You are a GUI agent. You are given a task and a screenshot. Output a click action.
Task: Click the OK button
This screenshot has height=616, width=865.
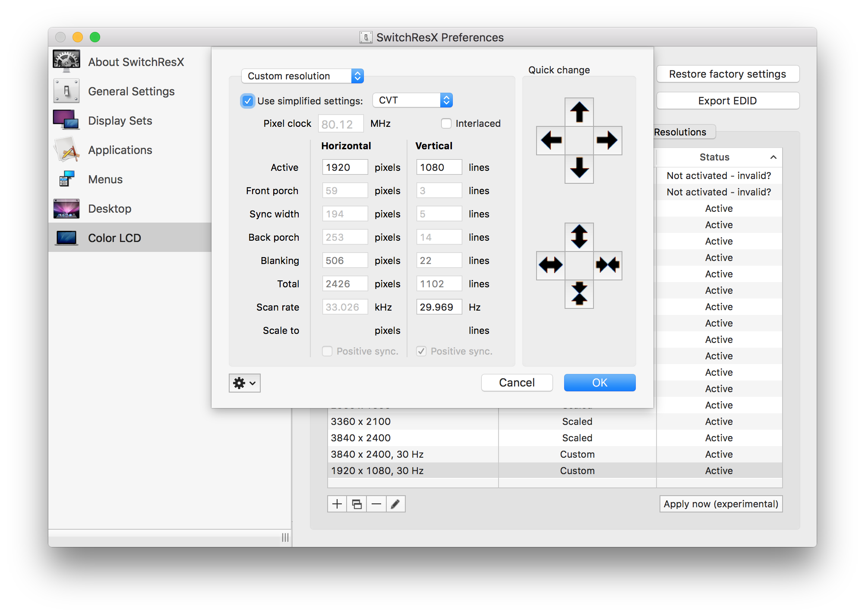(599, 383)
